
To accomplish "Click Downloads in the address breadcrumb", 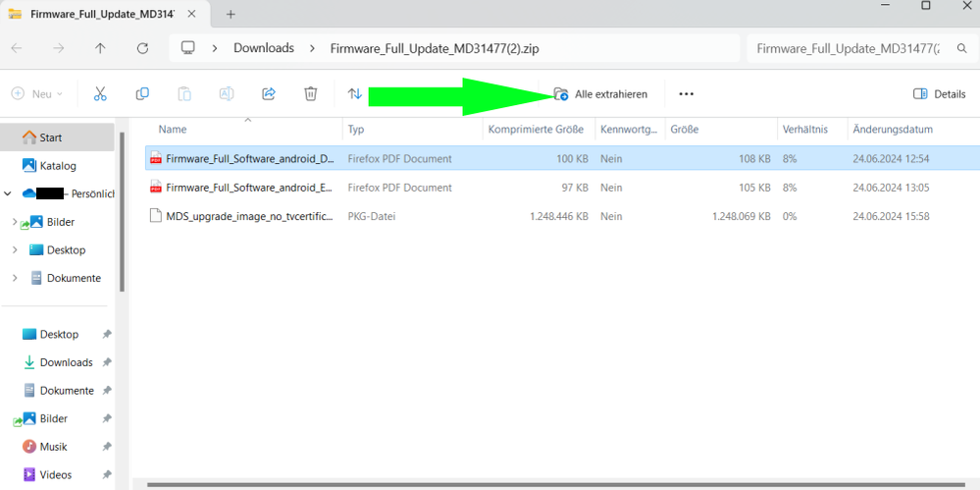I will pyautogui.click(x=263, y=48).
